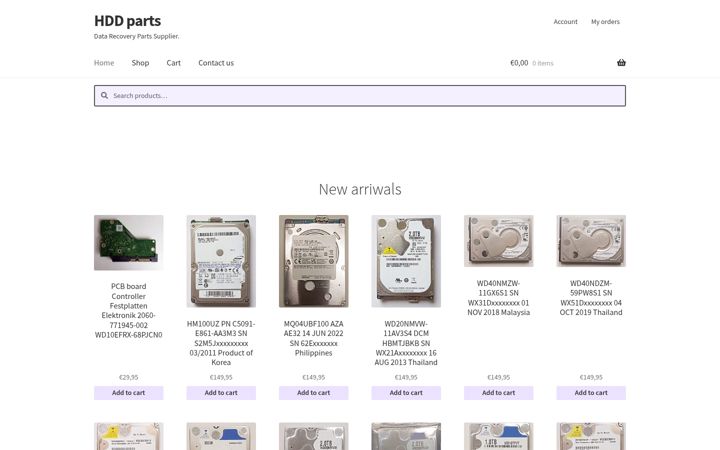Open the WD40NDZM drive thumbnail

591,241
